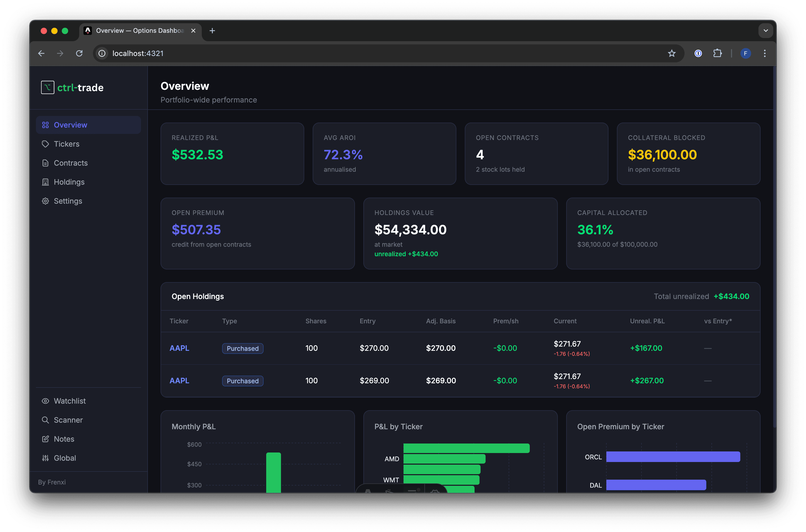Select the Tickers tag icon in sidebar
Image resolution: width=806 pixels, height=532 pixels.
45,144
